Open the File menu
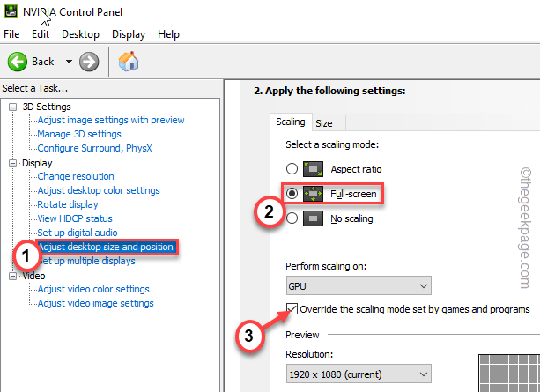The image size is (540, 392). pos(11,34)
